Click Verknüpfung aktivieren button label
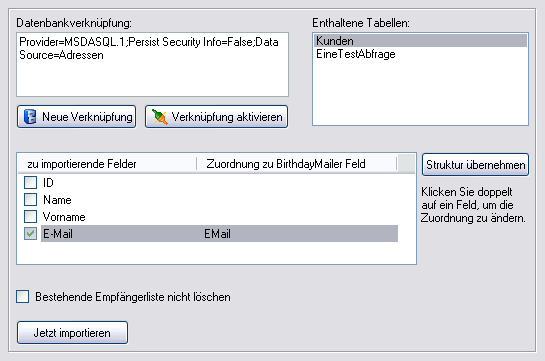Image resolution: width=545 pixels, height=361 pixels. pyautogui.click(x=227, y=117)
